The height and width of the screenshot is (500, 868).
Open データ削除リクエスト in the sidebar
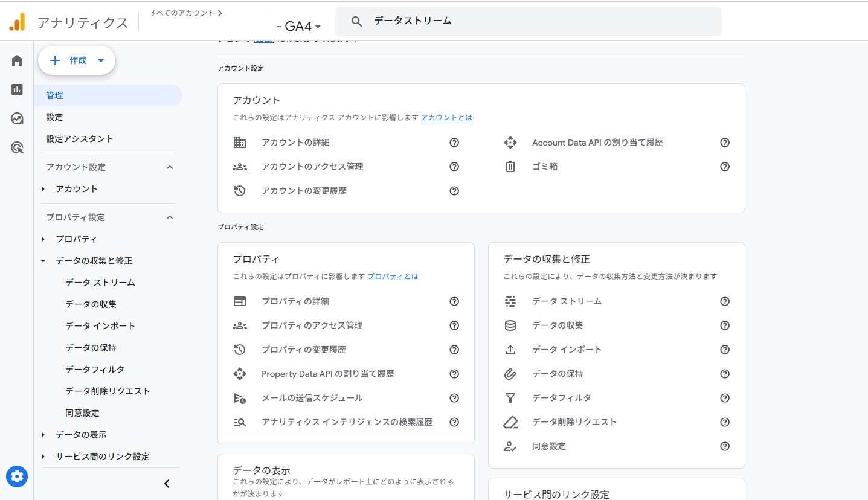[x=108, y=391]
